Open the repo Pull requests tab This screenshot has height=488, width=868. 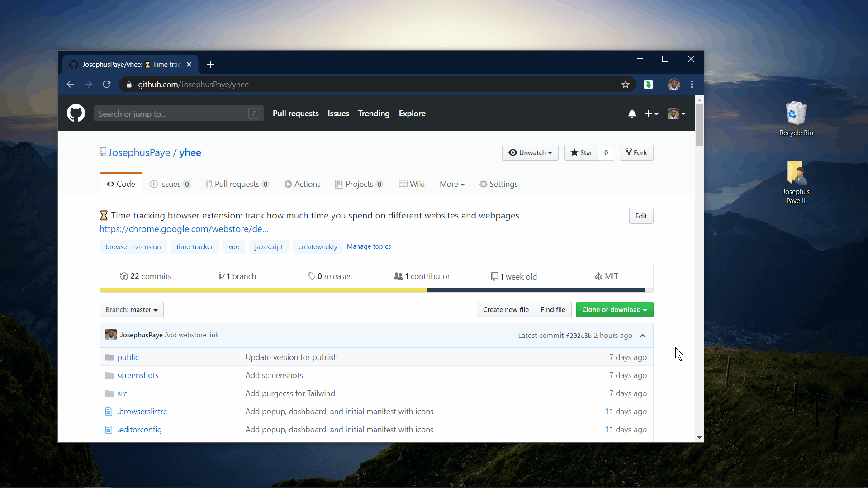pyautogui.click(x=237, y=184)
